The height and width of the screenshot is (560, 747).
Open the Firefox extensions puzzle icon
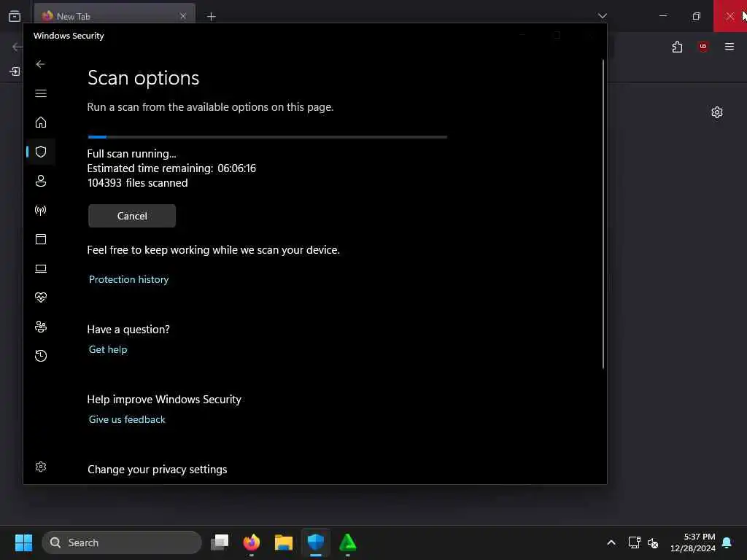pos(677,47)
